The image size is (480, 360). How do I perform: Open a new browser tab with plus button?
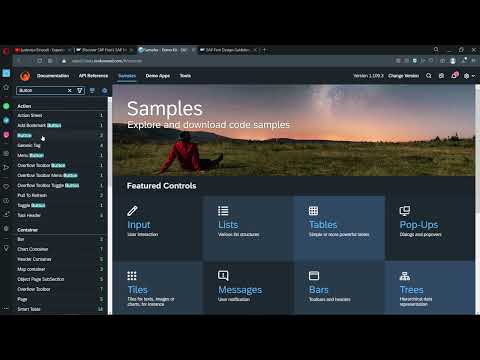coord(265,50)
